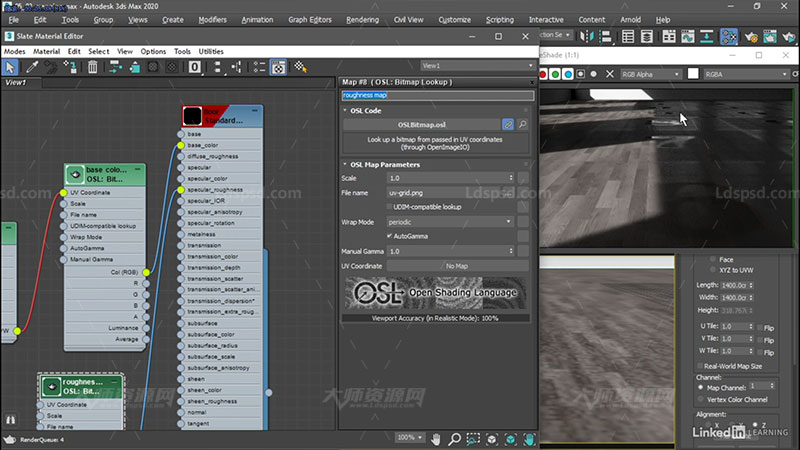Viewport: 800px width, 450px height.
Task: Select the Pan tool hand icon
Action: pos(436,439)
